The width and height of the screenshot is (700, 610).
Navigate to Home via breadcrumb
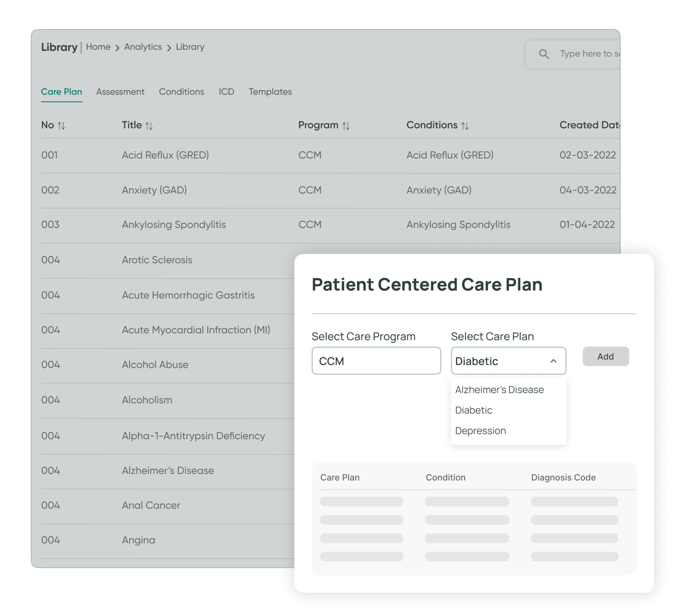point(98,47)
